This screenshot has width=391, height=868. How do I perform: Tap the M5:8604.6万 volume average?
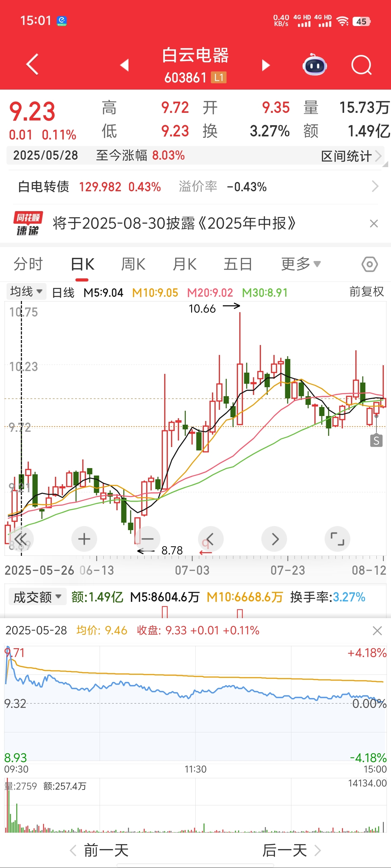(165, 597)
